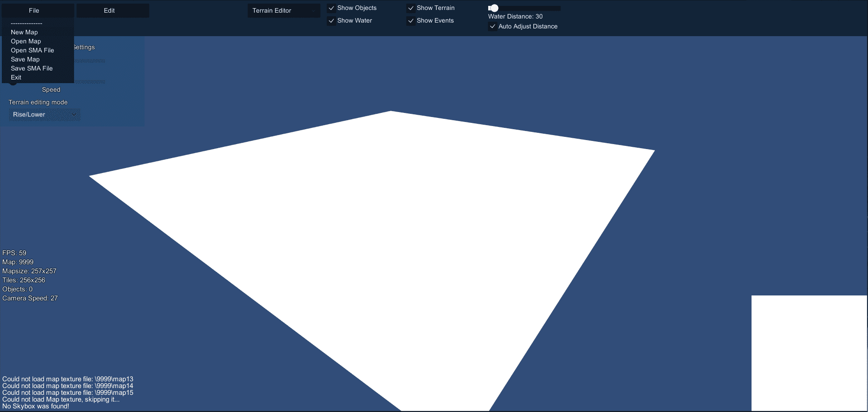The height and width of the screenshot is (412, 868).
Task: Open the Edit menu
Action: (112, 10)
